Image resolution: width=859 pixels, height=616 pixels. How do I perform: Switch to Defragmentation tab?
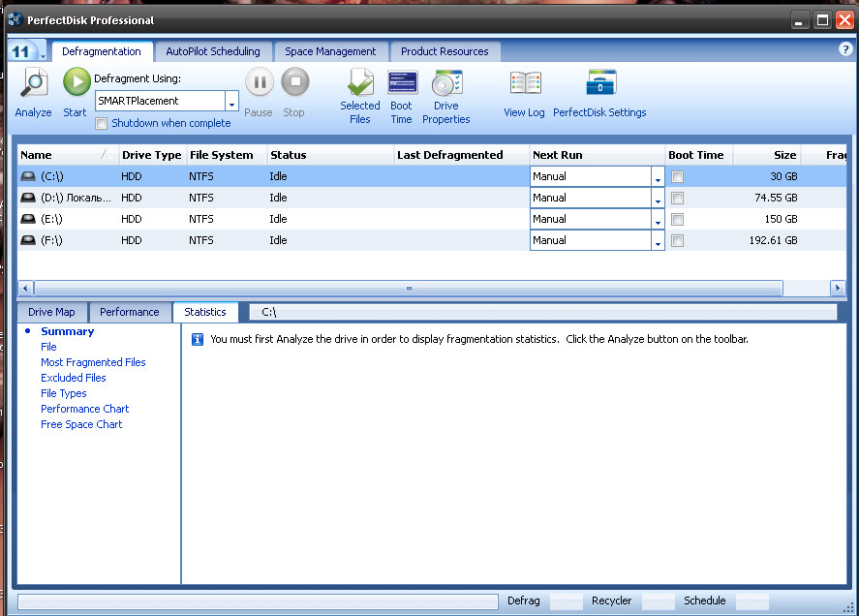tap(102, 51)
